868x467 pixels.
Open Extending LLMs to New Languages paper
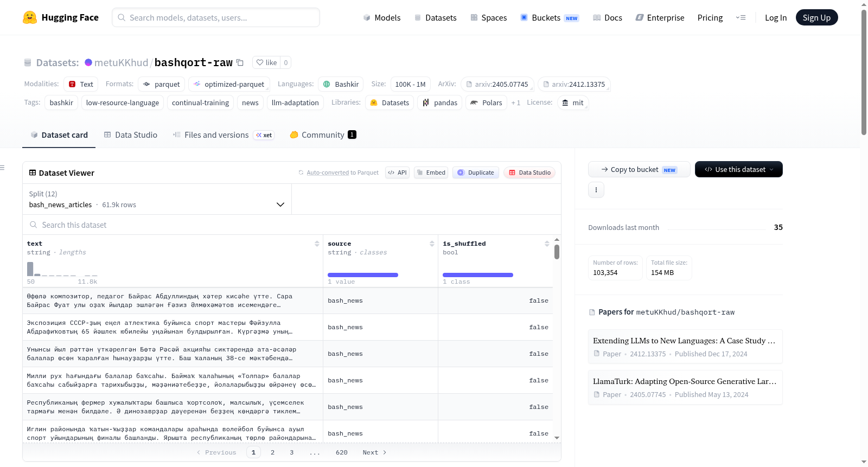click(685, 347)
